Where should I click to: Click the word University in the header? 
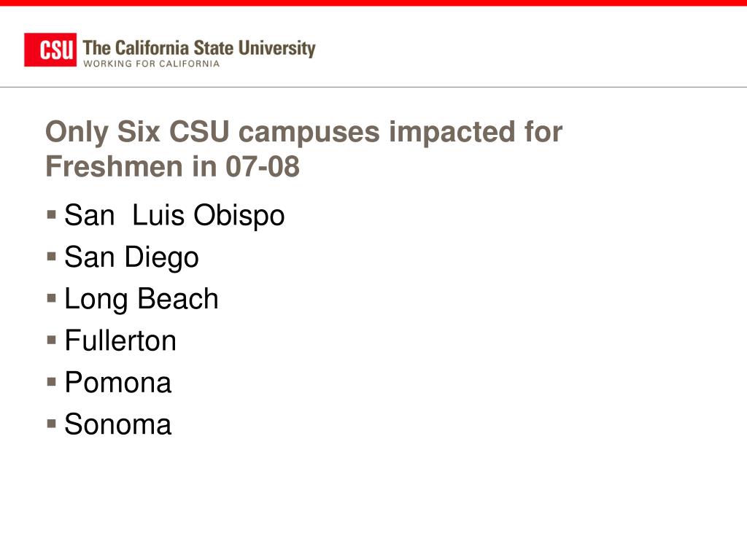[276, 49]
